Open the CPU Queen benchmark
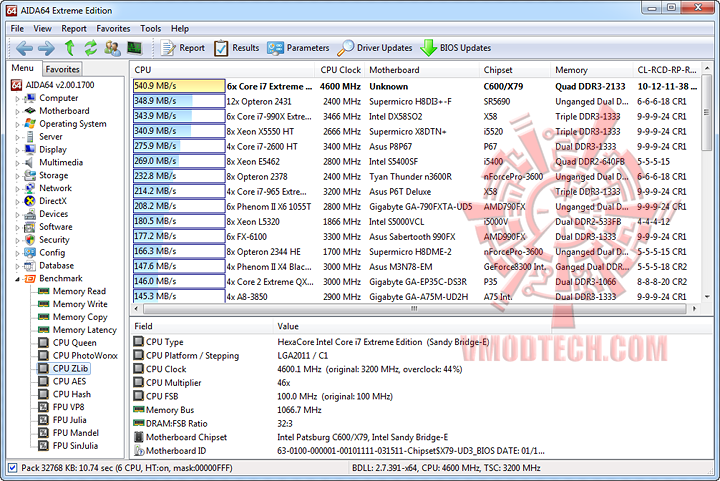Image resolution: width=720 pixels, height=481 pixels. pos(68,342)
